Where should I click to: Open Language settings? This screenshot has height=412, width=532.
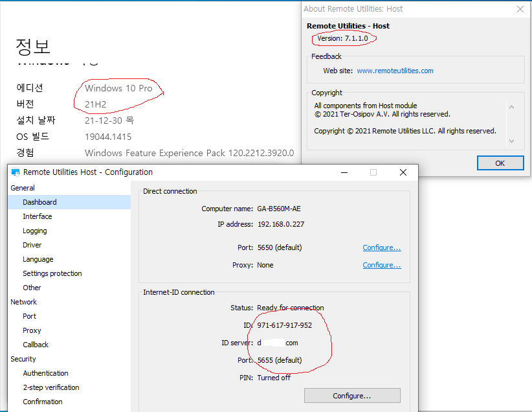tap(38, 259)
